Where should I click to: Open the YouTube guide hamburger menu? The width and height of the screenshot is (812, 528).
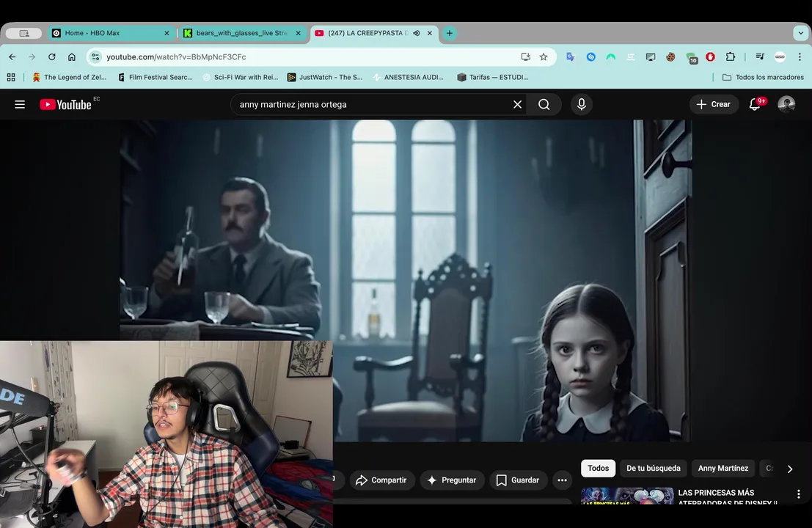coord(20,105)
